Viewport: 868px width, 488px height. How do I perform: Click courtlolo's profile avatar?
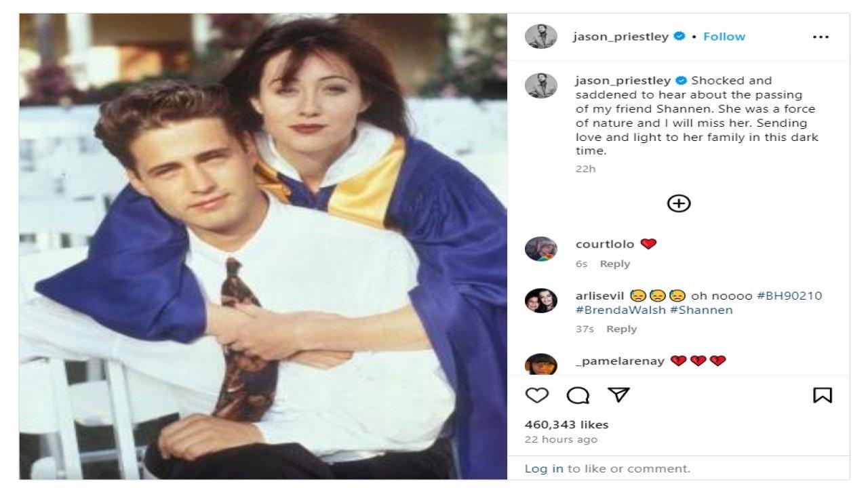tap(541, 249)
